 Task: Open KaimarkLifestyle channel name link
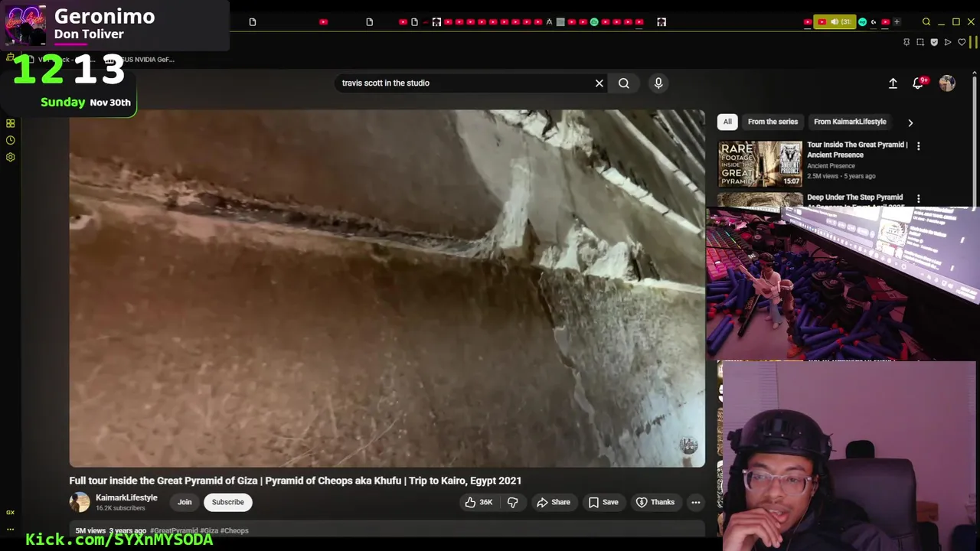(126, 497)
